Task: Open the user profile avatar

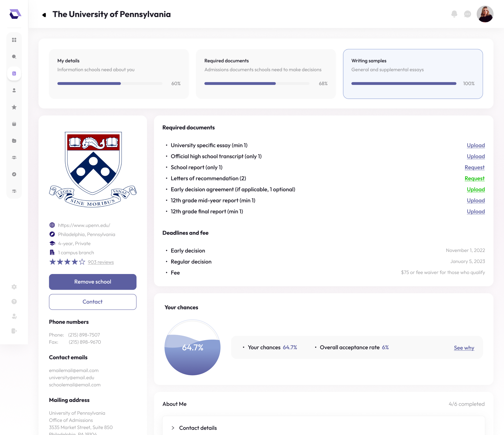Action: tap(485, 14)
